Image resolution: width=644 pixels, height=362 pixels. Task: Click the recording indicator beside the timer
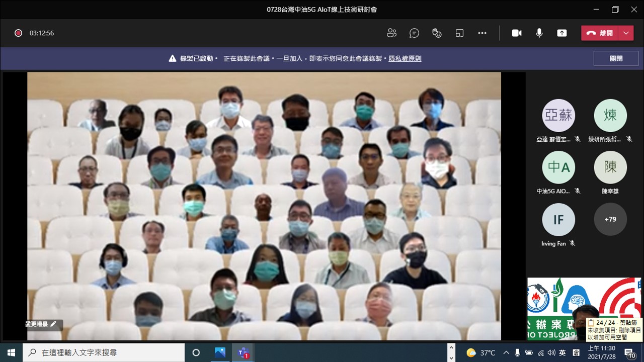pos(19,33)
